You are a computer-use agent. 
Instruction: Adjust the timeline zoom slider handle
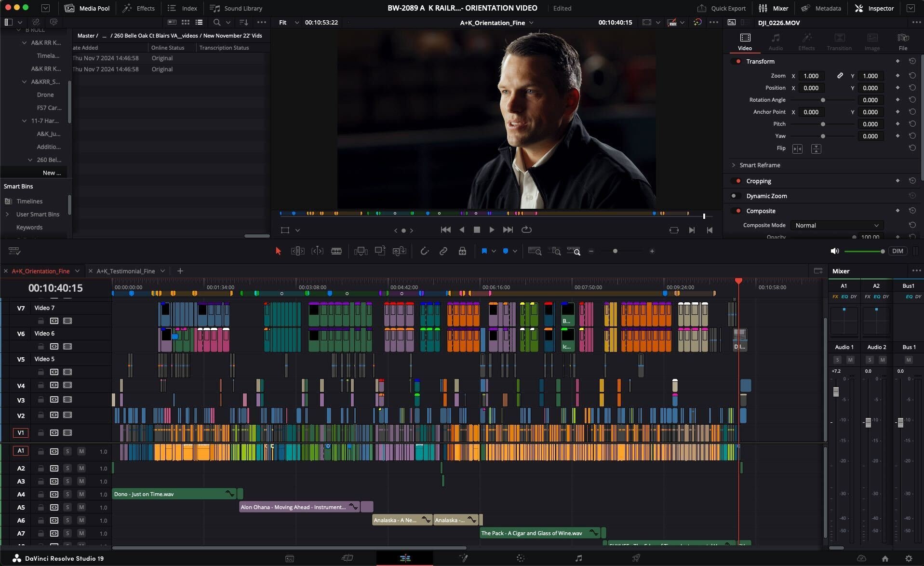coord(615,251)
